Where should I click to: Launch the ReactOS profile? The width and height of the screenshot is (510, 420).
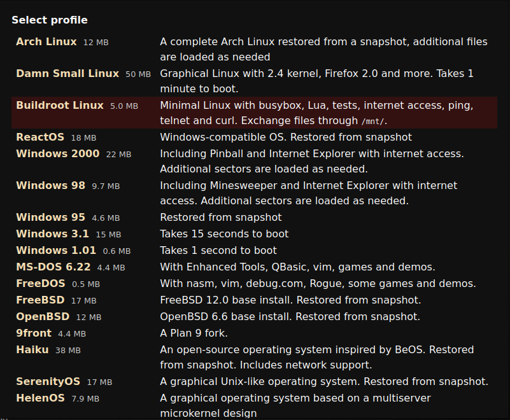pos(40,137)
